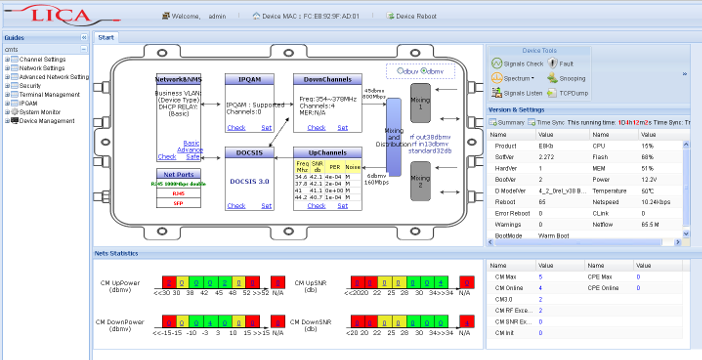Click CM Max value 5

coord(541,277)
